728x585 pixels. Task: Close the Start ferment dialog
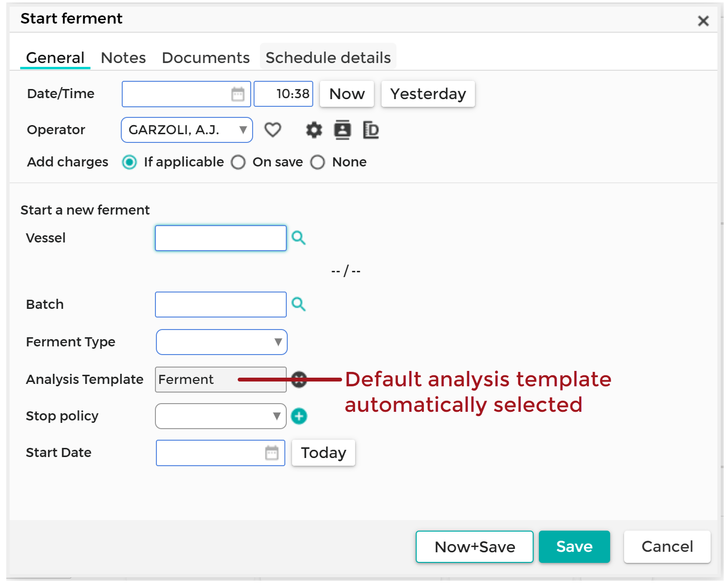coord(703,21)
